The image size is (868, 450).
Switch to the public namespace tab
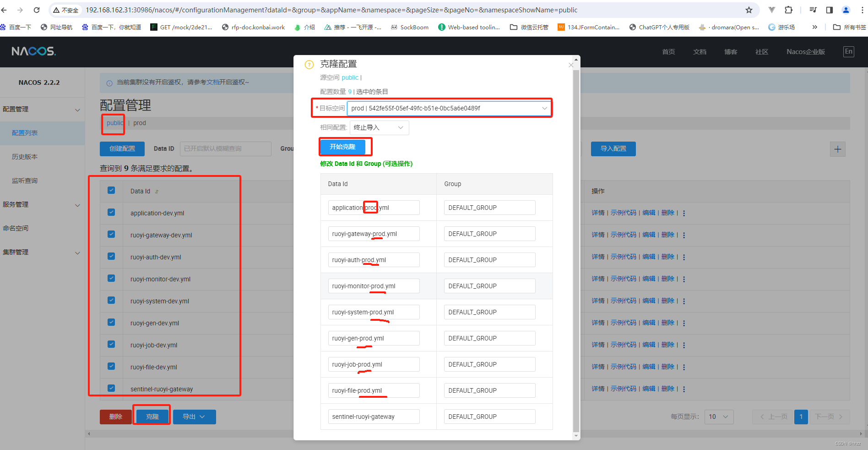tap(115, 123)
